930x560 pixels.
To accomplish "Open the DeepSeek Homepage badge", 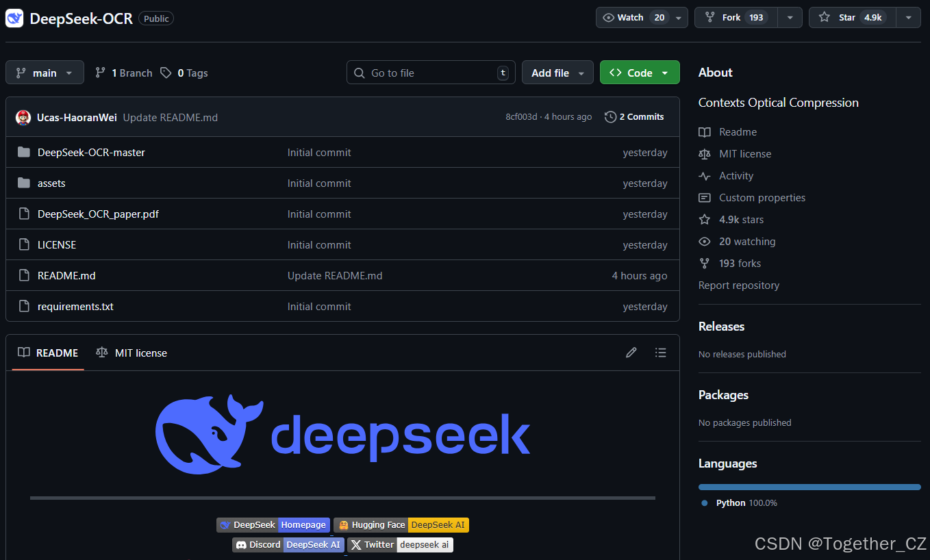I will click(273, 525).
